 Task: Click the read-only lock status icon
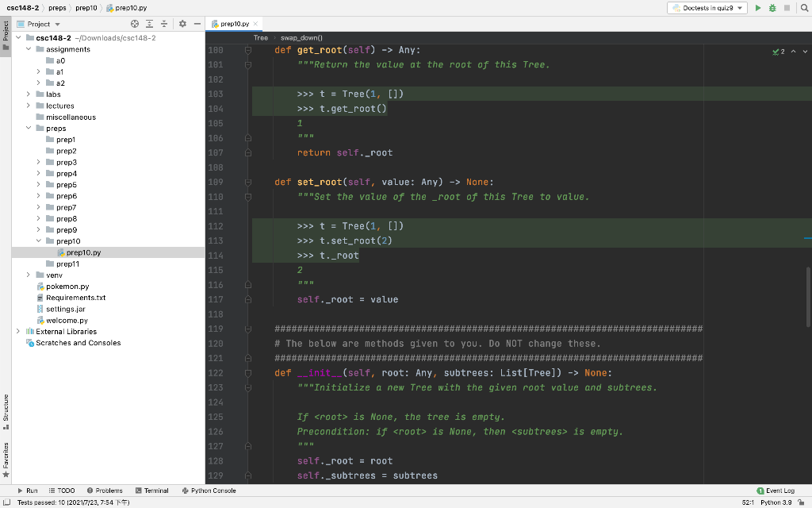(x=801, y=502)
